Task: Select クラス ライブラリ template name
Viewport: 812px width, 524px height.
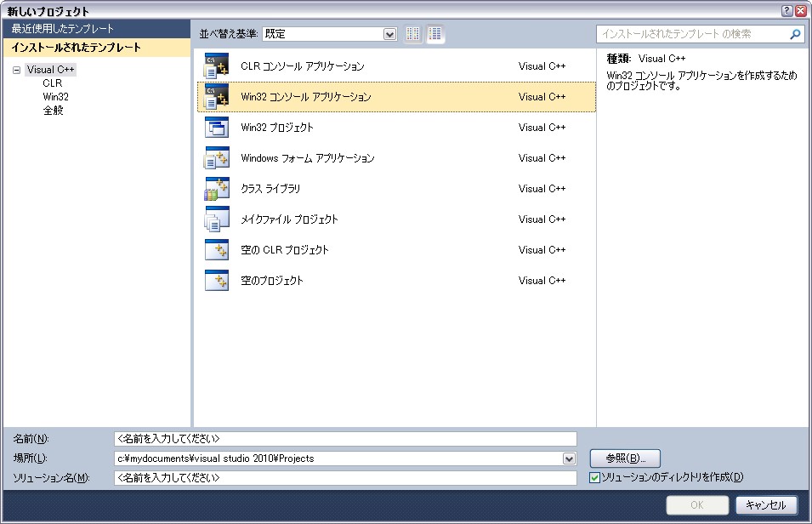Action: 270,188
